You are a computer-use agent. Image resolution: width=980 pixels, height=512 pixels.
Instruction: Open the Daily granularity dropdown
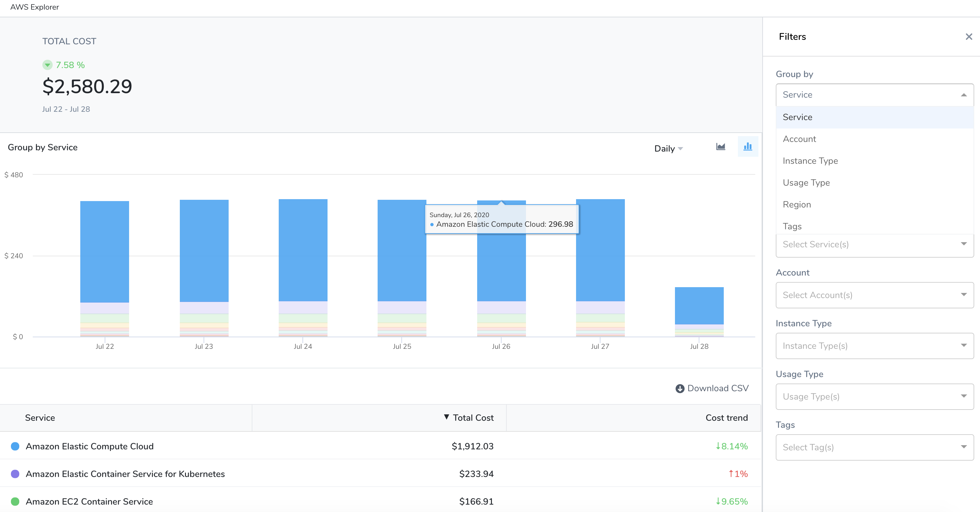(669, 149)
